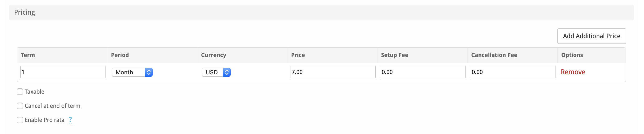Select the Setup Fee input field
The width and height of the screenshot is (644, 134).
pyautogui.click(x=423, y=72)
